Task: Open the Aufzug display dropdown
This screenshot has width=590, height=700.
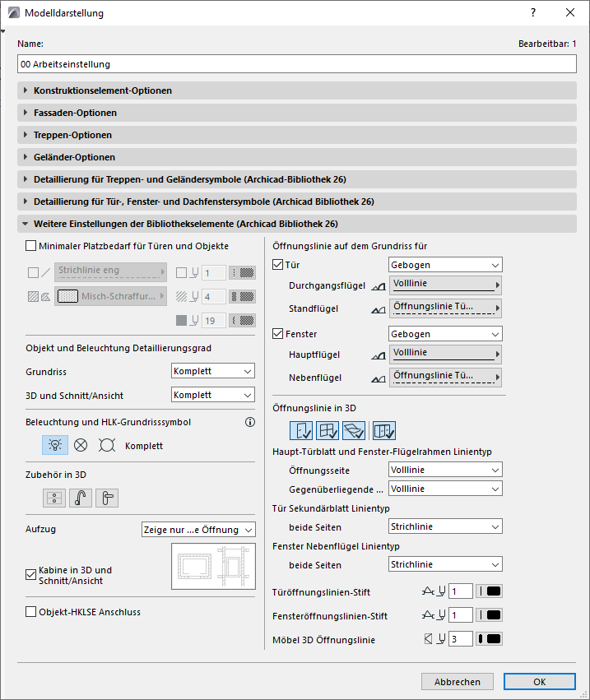Action: coord(198,530)
